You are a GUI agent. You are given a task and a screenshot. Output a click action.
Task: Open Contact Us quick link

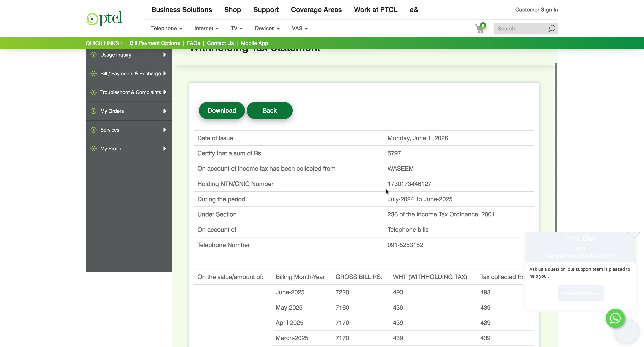220,43
